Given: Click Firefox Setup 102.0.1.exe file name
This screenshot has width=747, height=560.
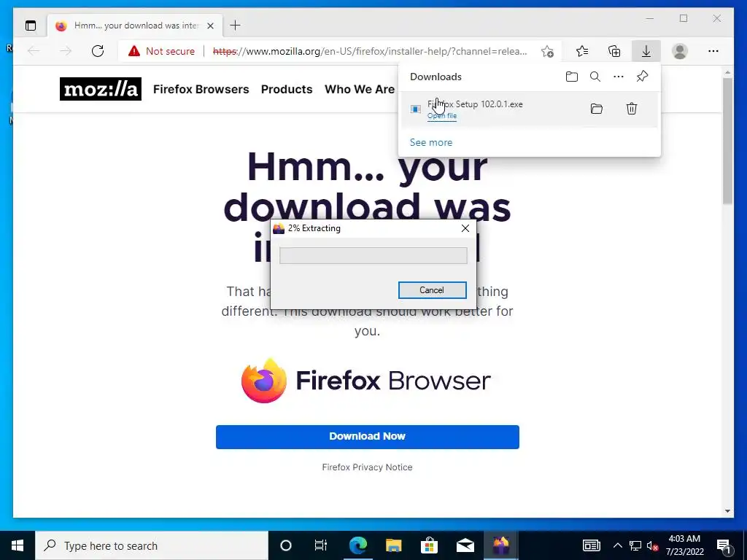Looking at the screenshot, I should pyautogui.click(x=475, y=104).
